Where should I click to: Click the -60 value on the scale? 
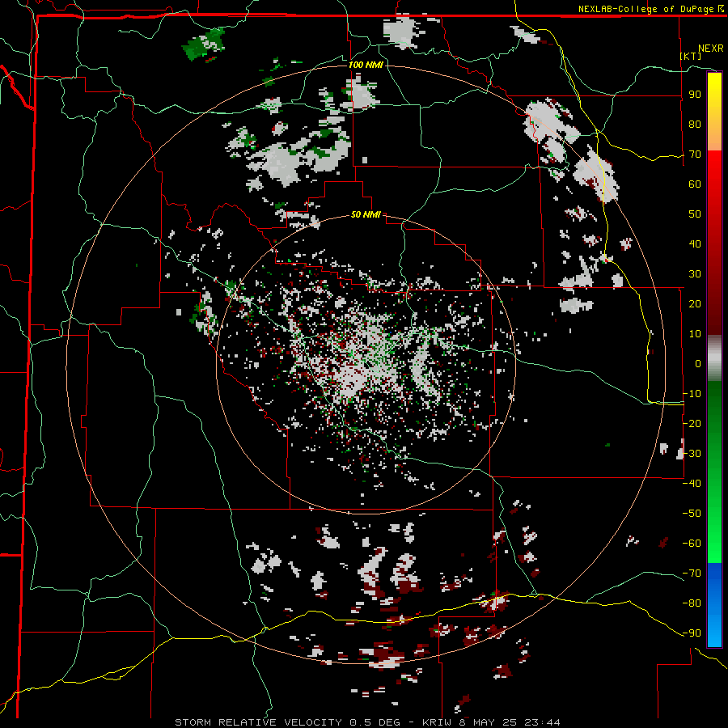[x=692, y=544]
